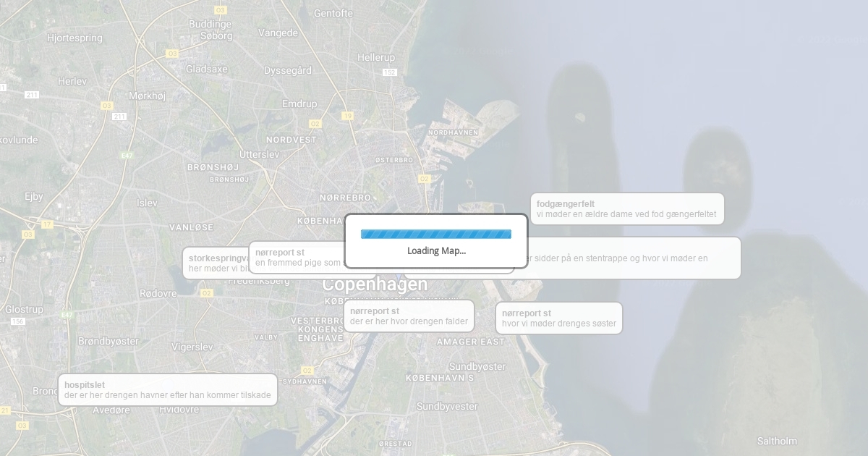Viewport: 868px width, 456px height.
Task: Select the 'der er her hvor drengen falder' bubble
Action: pos(409,316)
